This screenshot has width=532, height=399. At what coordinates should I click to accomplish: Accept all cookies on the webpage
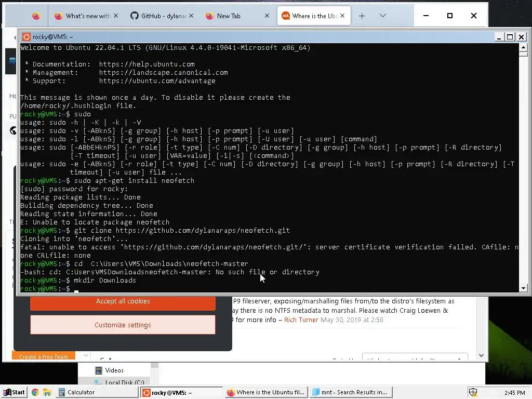click(123, 301)
